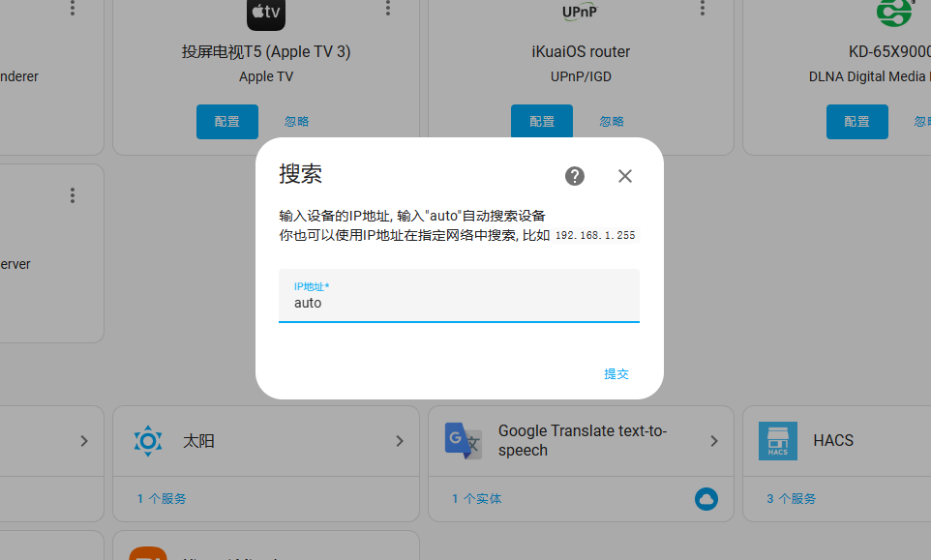
Task: Click Google Translate text-to-speech name
Action: tap(583, 440)
